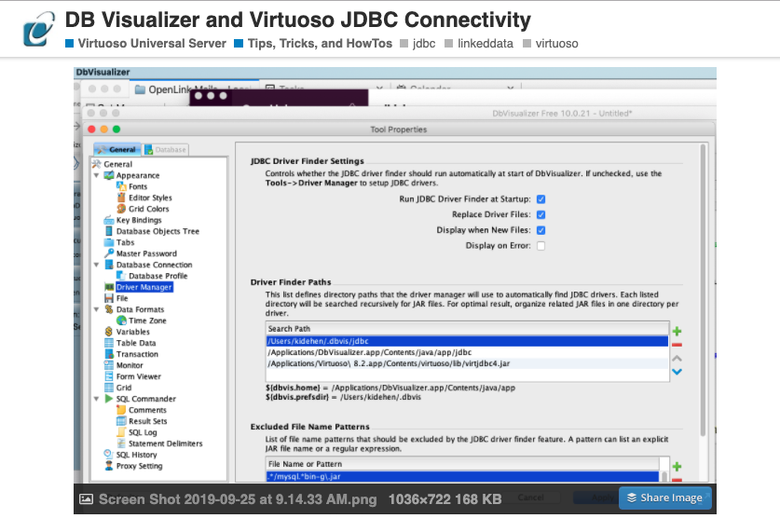Select Statement Delimiters tree item

tap(166, 443)
